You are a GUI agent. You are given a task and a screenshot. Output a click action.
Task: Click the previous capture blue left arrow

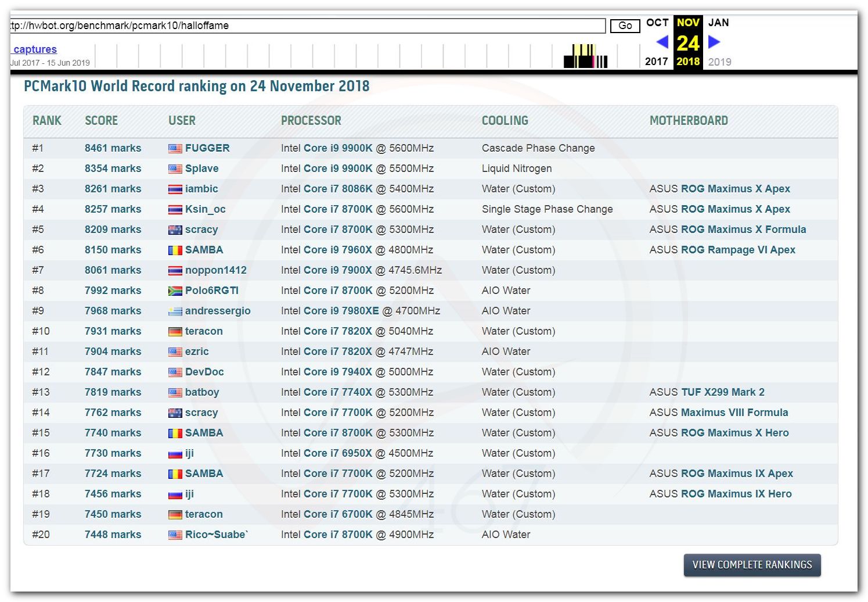pos(662,42)
